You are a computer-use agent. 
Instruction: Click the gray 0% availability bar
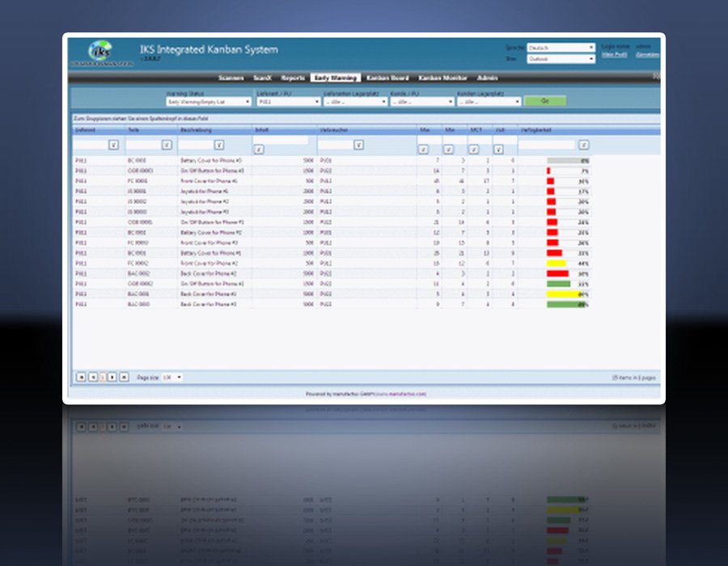[x=569, y=161]
